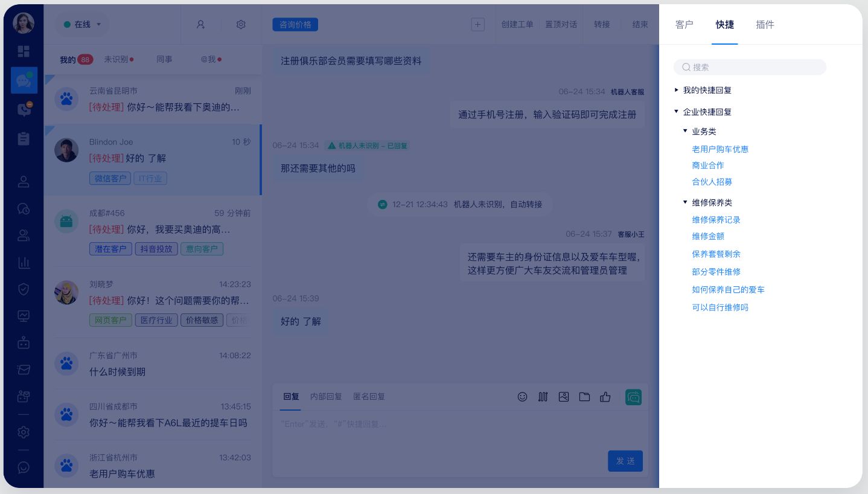Collapse the 维修保养类 category
Viewport: 868px width, 494px height.
[685, 202]
